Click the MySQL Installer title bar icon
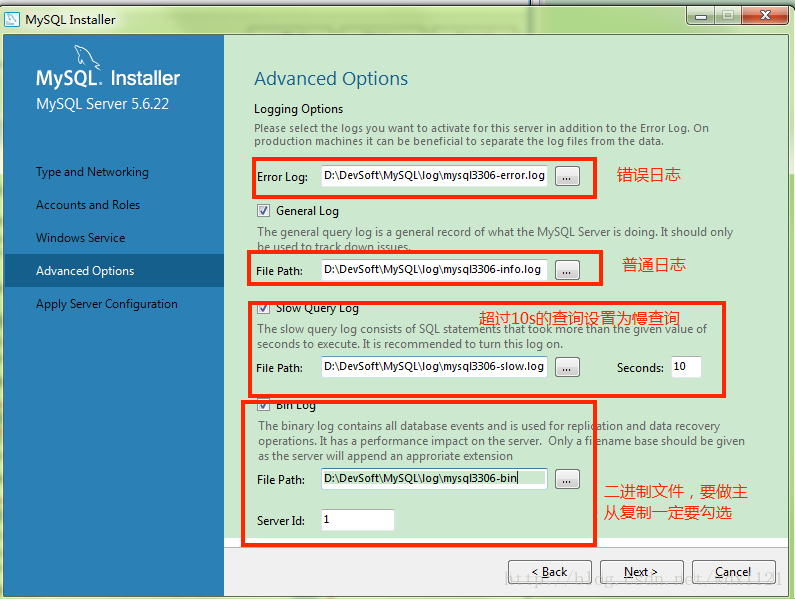Screen dimensions: 795x599 tap(12, 19)
